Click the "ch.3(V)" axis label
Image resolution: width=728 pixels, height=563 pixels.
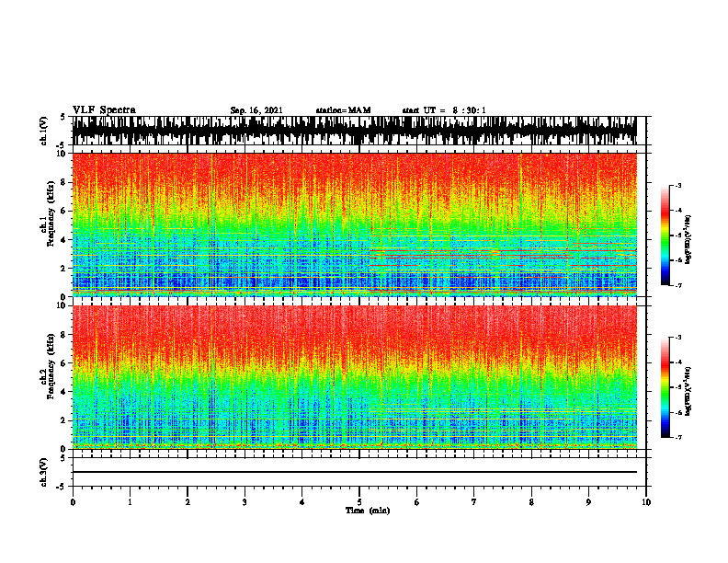click(x=44, y=472)
